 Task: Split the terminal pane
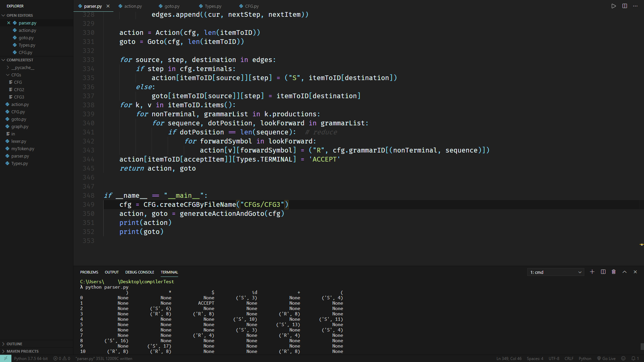coord(603,272)
